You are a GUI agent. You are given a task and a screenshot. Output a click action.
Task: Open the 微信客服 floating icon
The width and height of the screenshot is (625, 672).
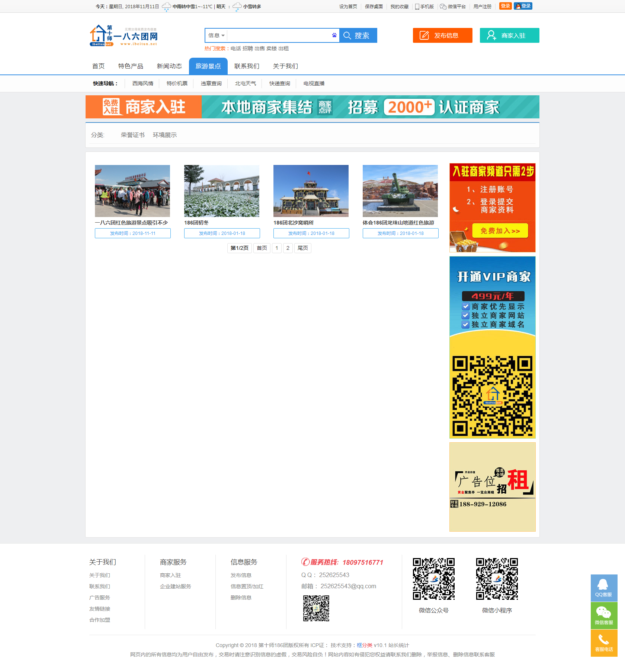603,613
